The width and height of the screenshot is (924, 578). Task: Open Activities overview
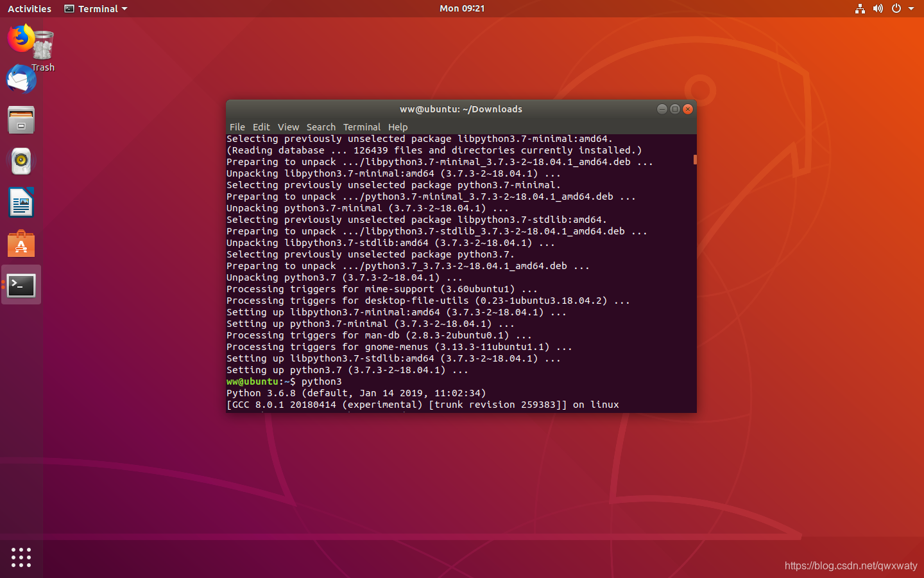[x=30, y=8]
